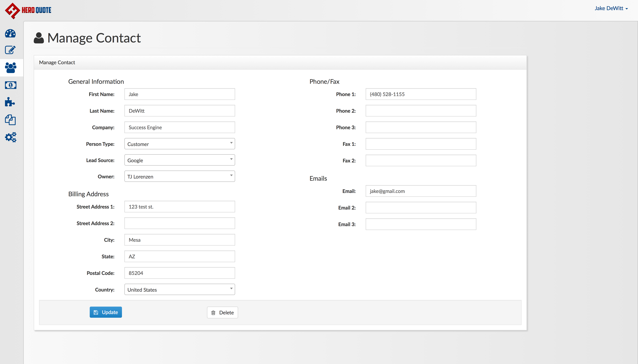Image resolution: width=638 pixels, height=364 pixels.
Task: Click the Company field with Success Engine
Action: point(179,128)
